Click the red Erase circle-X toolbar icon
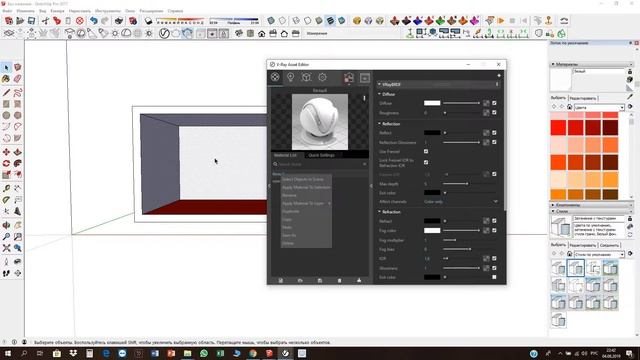This screenshot has width=640, height=360. tap(80, 20)
